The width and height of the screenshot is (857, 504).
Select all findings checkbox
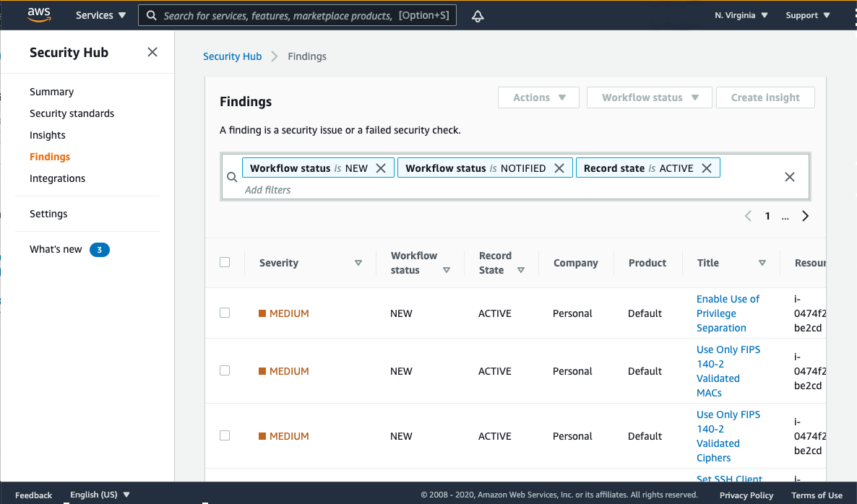225,262
